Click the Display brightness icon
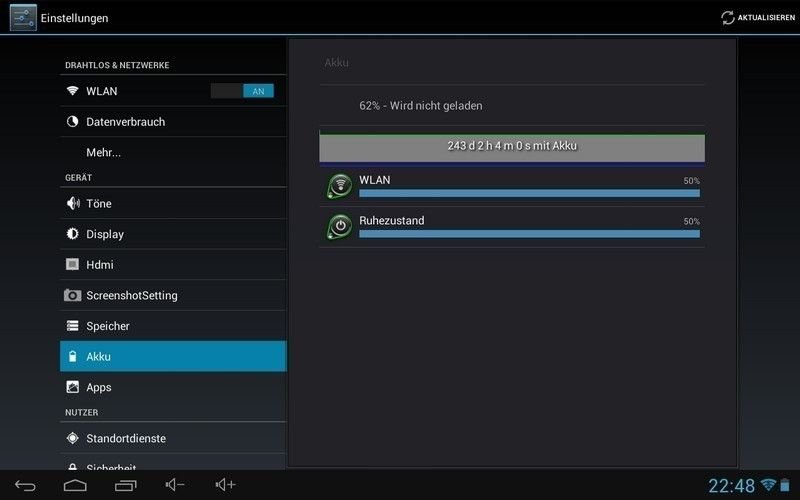The width and height of the screenshot is (800, 500). 72,234
